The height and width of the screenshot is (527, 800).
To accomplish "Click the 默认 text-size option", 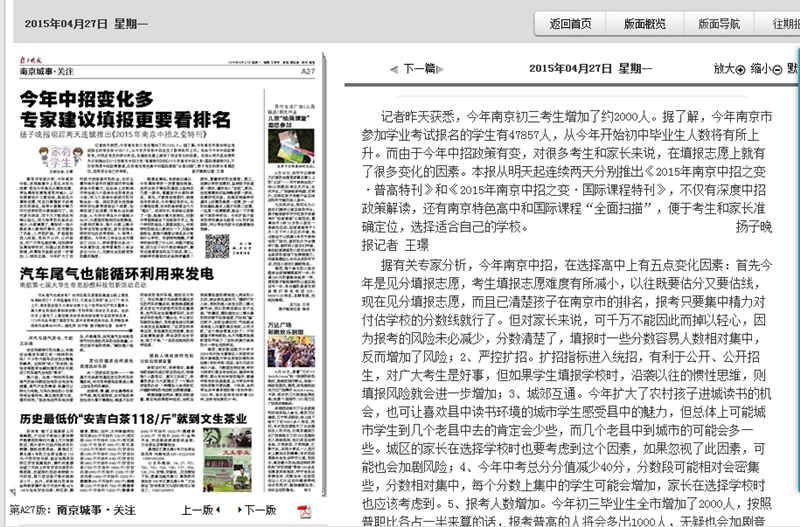I will point(792,69).
